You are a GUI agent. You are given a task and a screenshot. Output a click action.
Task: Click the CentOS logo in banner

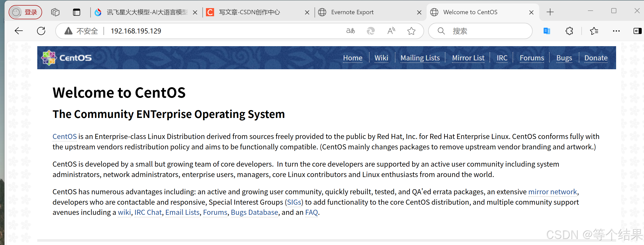point(66,58)
